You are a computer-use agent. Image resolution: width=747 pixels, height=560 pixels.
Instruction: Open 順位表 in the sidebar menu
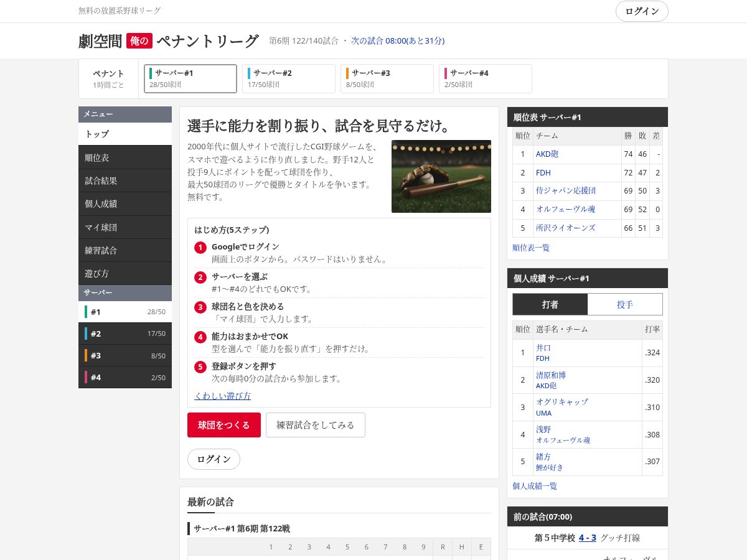pyautogui.click(x=125, y=157)
